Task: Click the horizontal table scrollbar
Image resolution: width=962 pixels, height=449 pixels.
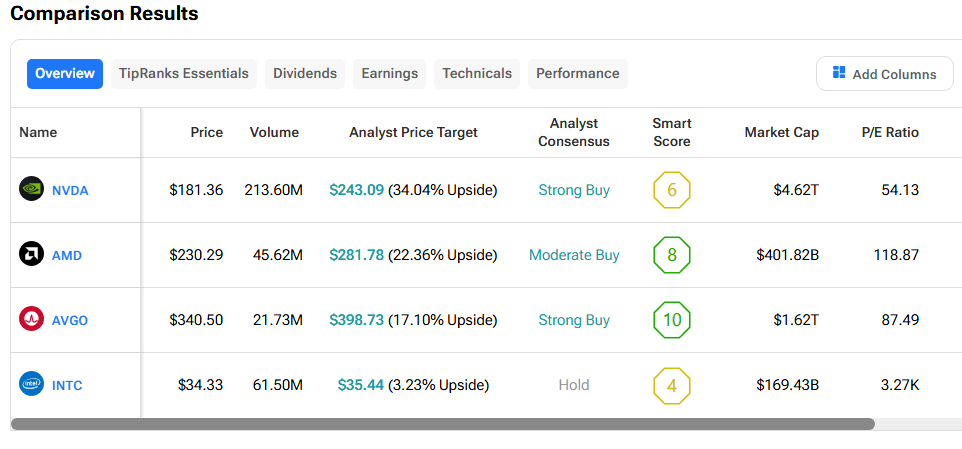Action: pos(442,424)
